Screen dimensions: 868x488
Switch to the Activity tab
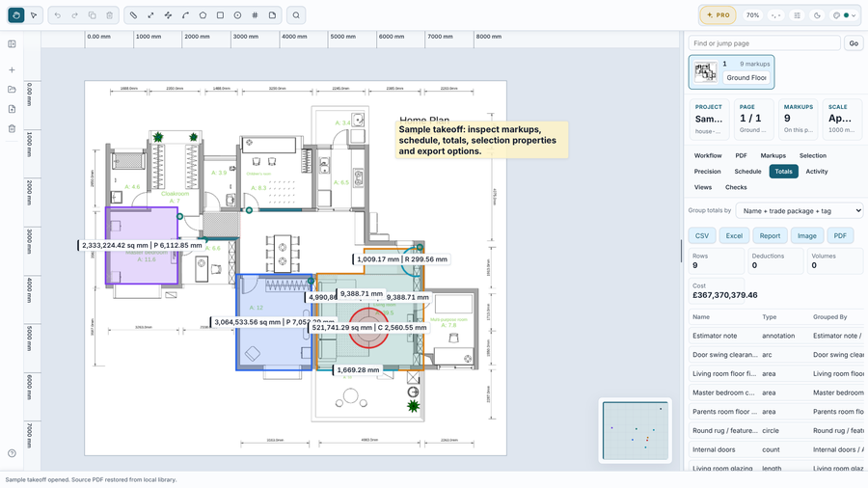[x=817, y=172]
